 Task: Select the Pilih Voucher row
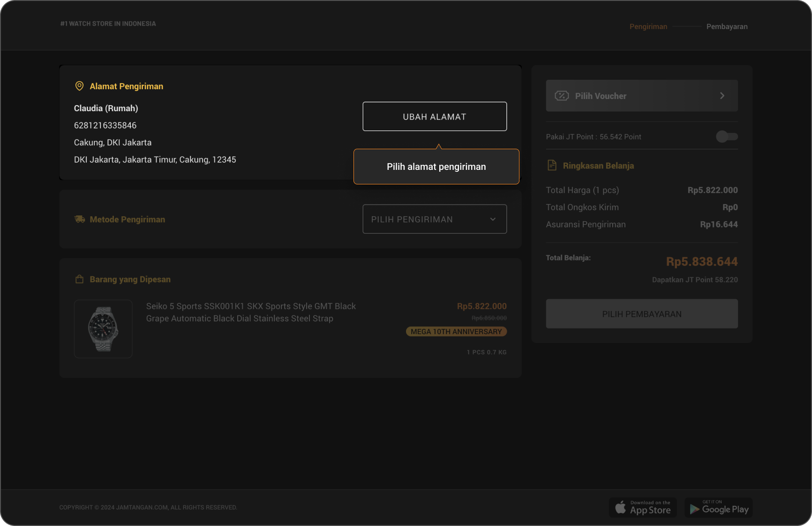coord(642,96)
